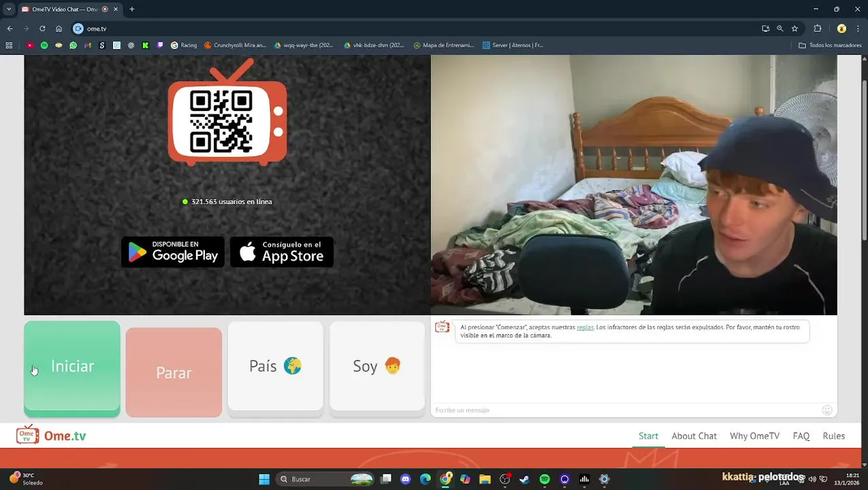Open the Server | Aternos bookmark
868x490 pixels.
coord(513,45)
